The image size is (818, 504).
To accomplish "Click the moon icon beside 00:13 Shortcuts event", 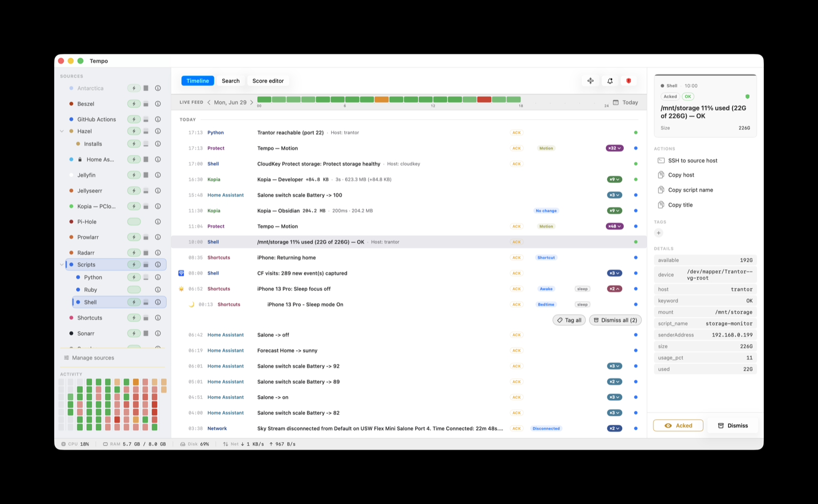I will pyautogui.click(x=192, y=305).
